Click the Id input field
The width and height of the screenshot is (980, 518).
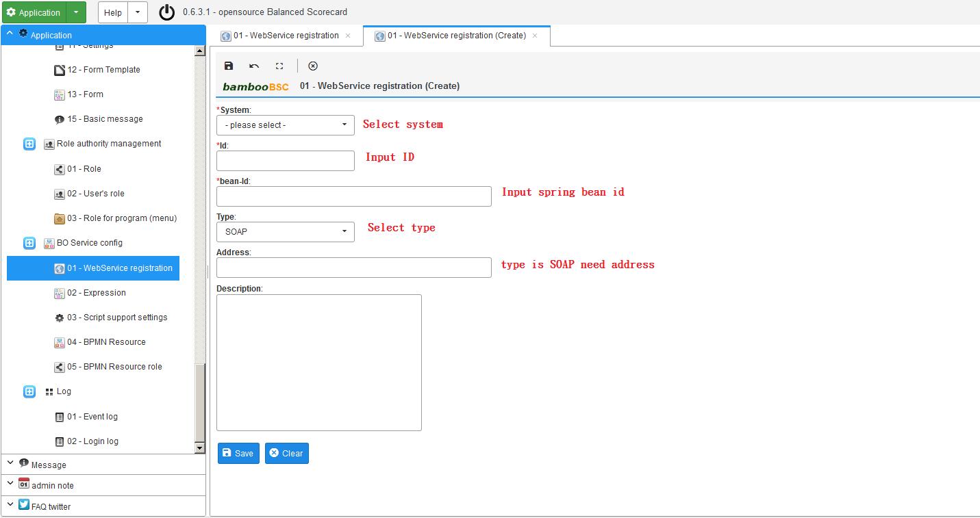click(286, 161)
